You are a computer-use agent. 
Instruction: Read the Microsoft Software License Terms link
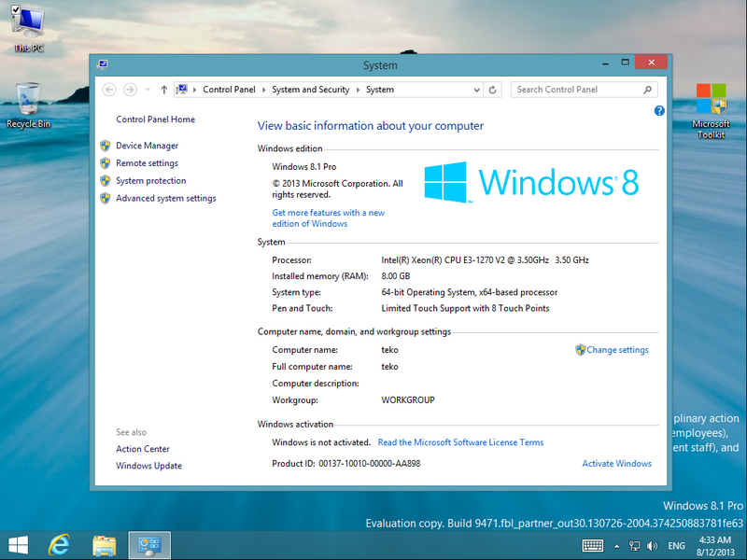(x=460, y=442)
